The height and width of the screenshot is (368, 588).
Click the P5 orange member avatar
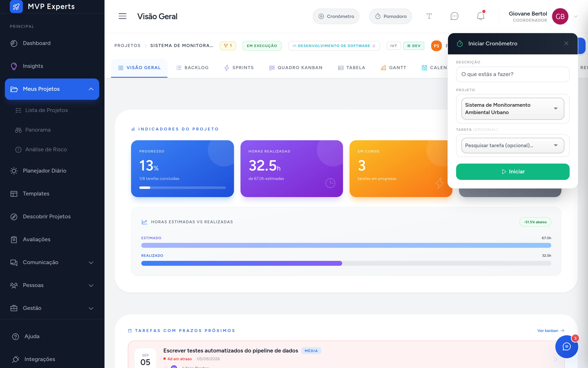click(x=436, y=46)
